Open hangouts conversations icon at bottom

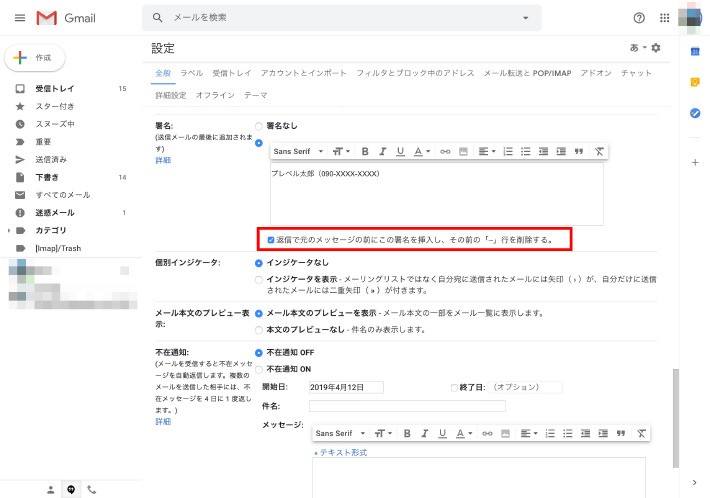pos(71,489)
